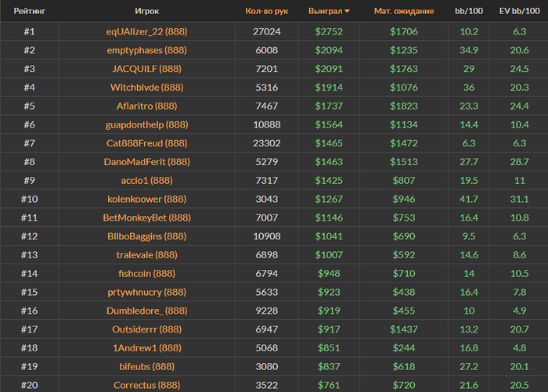Select expectation value $807
This screenshot has width=548, height=392.
pos(404,181)
